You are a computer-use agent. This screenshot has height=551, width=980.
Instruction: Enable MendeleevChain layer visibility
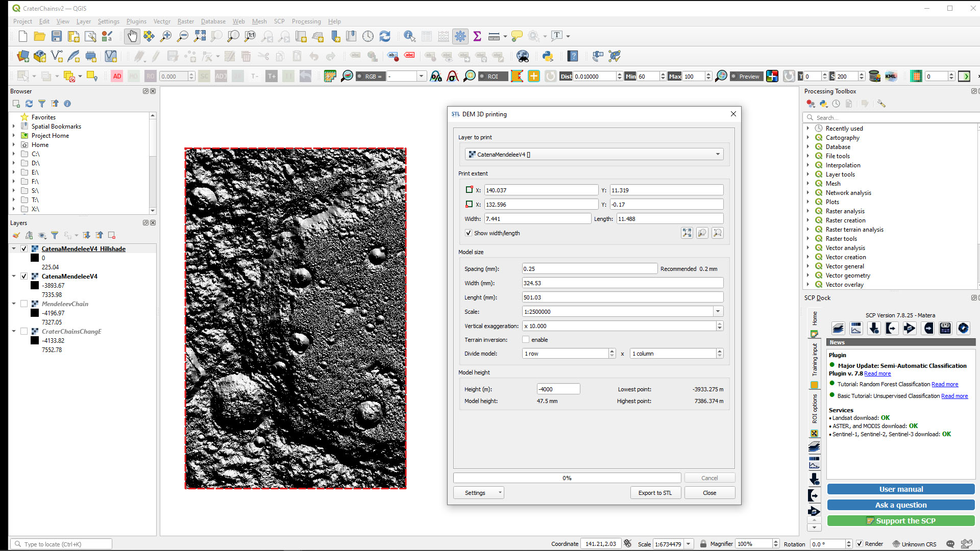[x=23, y=304]
